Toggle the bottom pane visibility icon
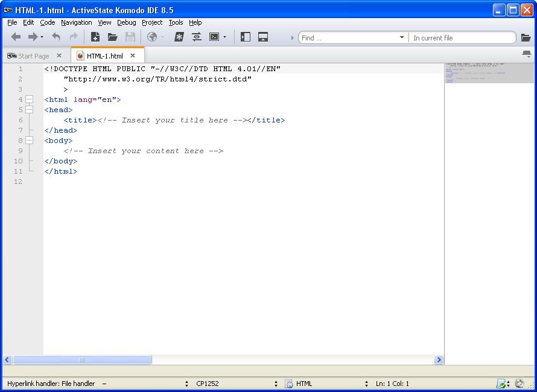Viewport: 537px width, 392px height. point(263,37)
